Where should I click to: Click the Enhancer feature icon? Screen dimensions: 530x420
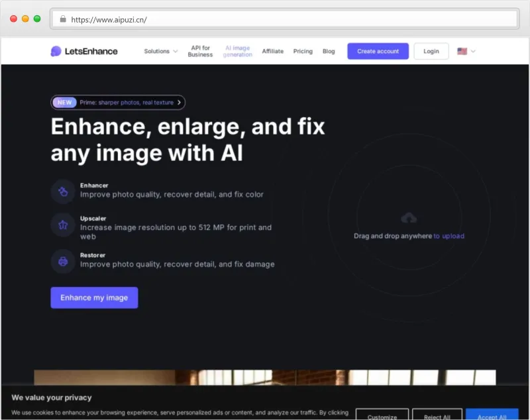tap(63, 192)
